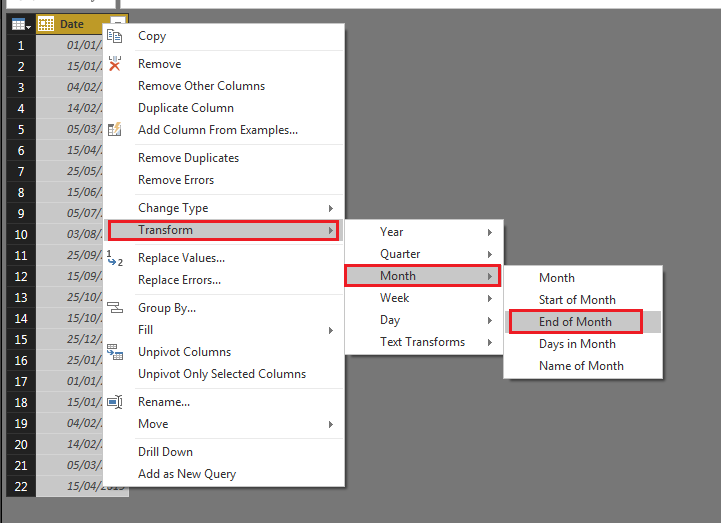Open Quarter in the Transform submenu
Screen dimensions: 721x523
point(423,254)
